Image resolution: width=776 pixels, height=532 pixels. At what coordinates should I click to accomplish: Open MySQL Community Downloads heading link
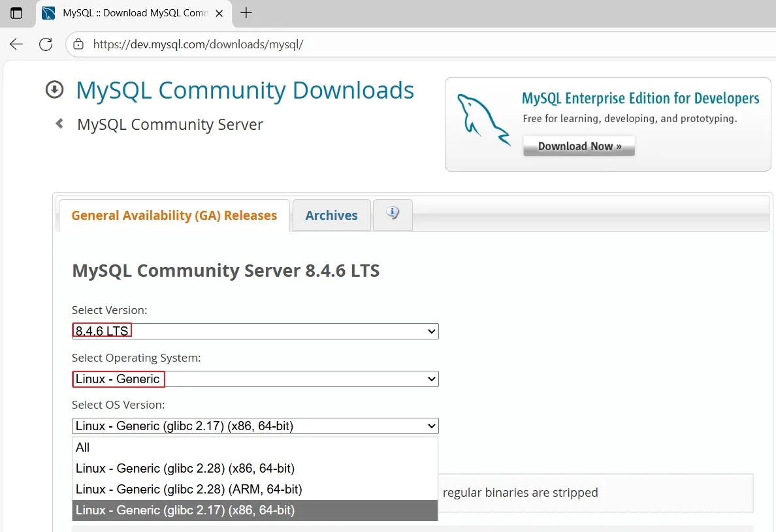click(245, 90)
